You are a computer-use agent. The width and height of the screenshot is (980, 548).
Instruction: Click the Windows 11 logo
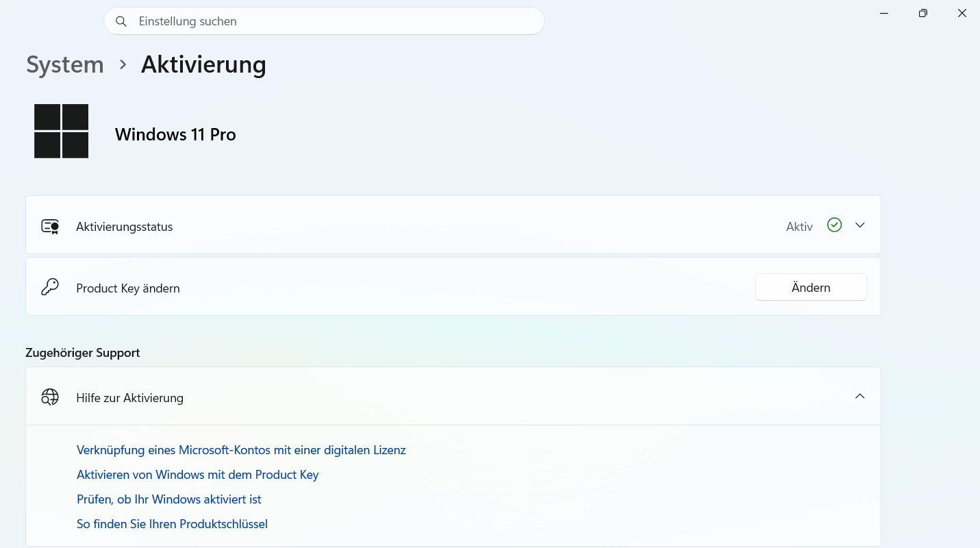[62, 131]
